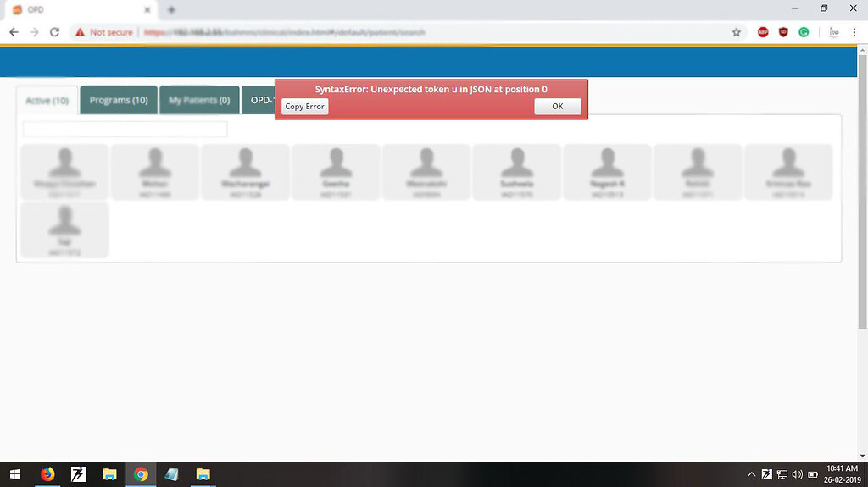Click the browser back arrow

[x=14, y=32]
